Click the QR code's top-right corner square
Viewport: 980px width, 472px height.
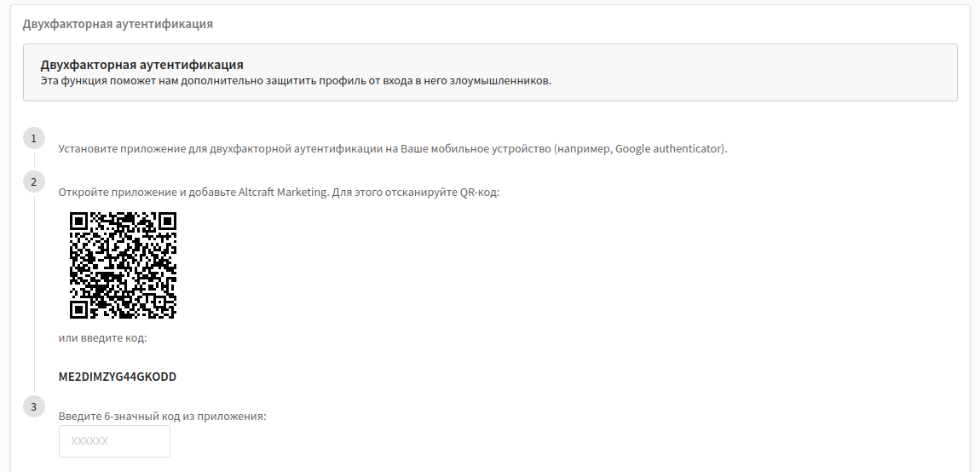click(x=168, y=221)
